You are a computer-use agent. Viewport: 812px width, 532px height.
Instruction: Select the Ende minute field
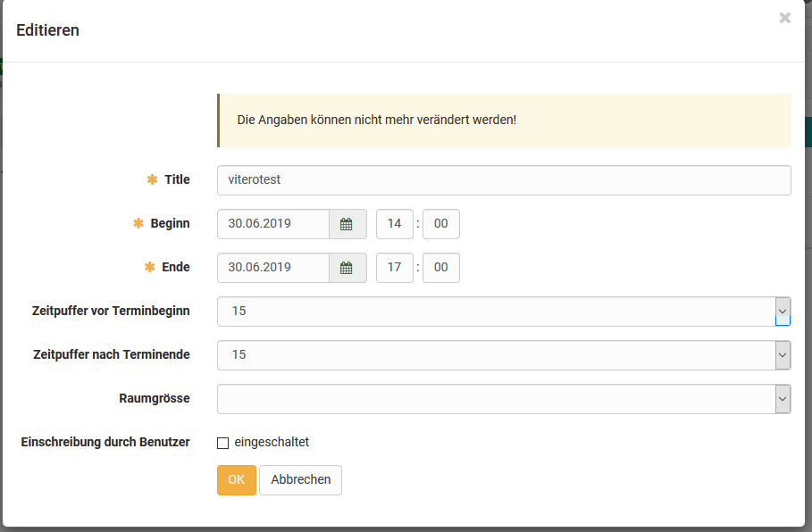tap(441, 268)
